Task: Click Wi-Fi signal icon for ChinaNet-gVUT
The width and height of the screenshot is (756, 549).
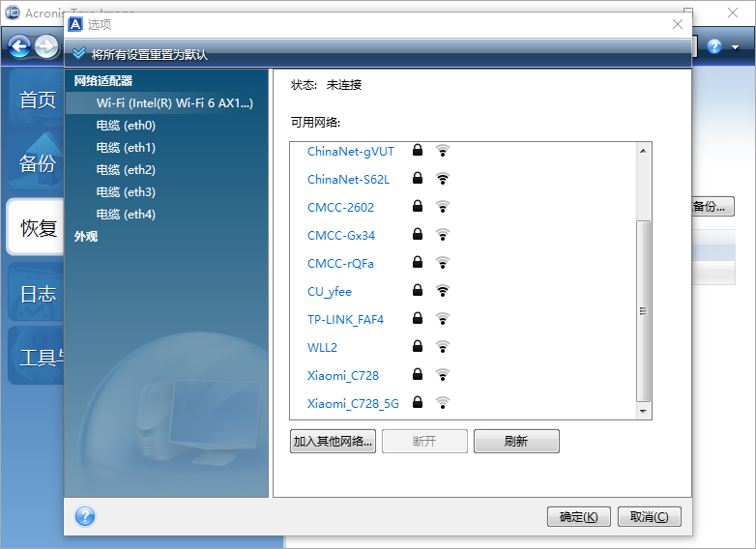Action: click(442, 151)
